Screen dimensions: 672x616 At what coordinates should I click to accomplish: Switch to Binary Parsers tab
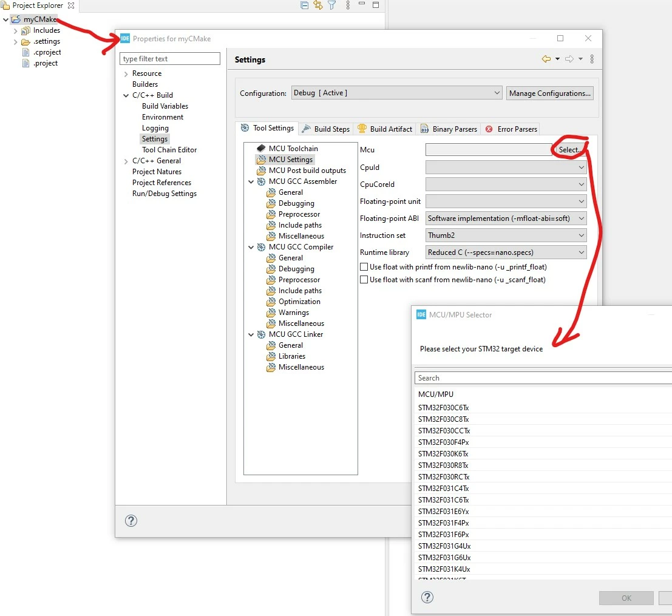(x=449, y=129)
